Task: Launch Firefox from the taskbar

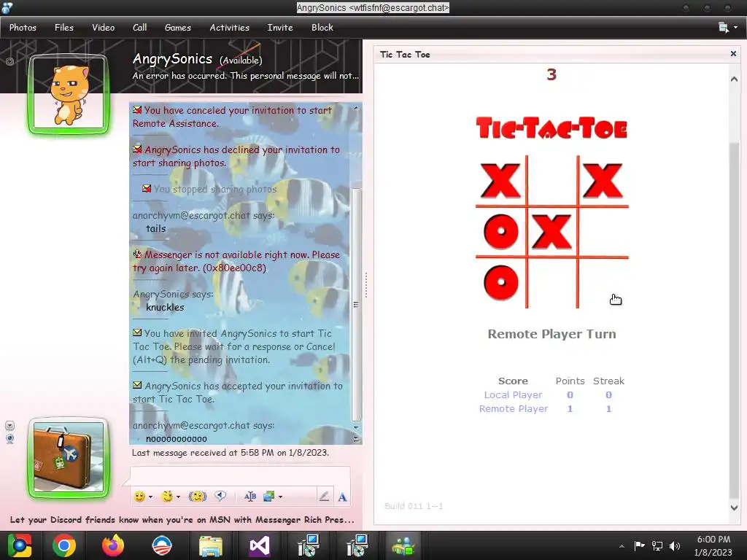Action: (113, 545)
